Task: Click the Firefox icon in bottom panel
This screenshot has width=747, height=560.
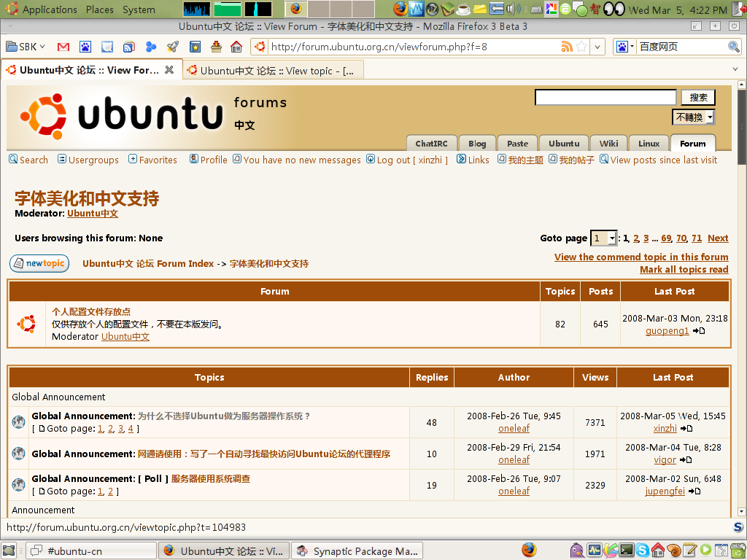Action: coord(529,550)
